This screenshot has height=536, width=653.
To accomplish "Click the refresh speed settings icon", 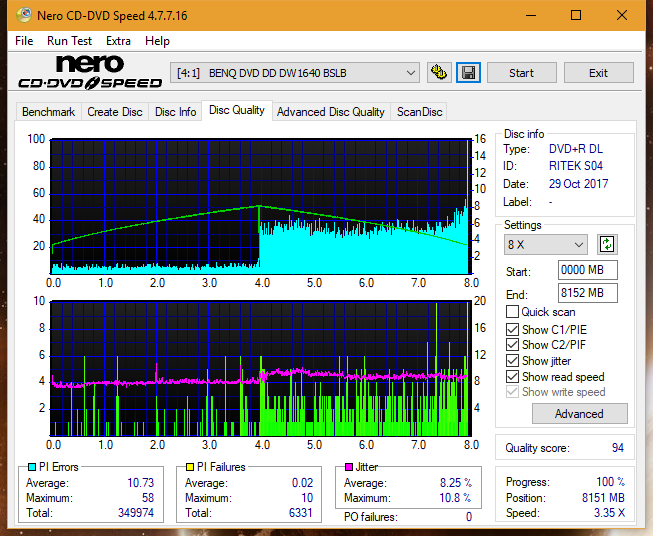I will [x=607, y=244].
